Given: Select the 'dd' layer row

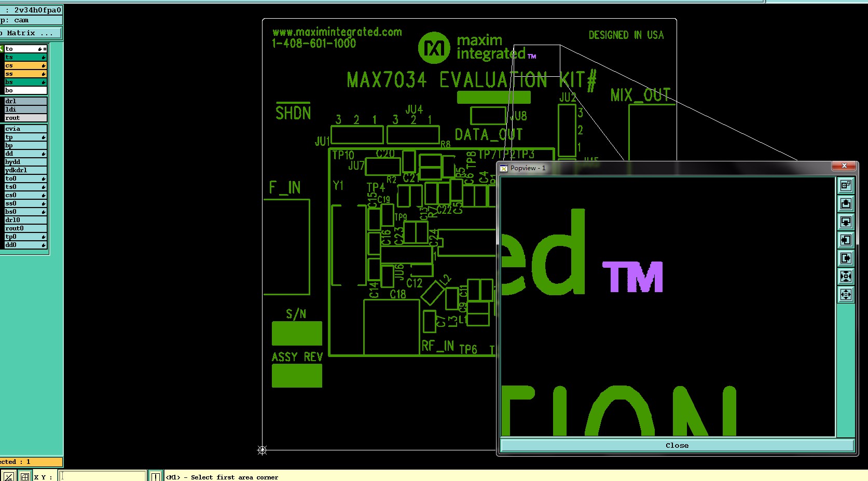Looking at the screenshot, I should click(x=25, y=154).
